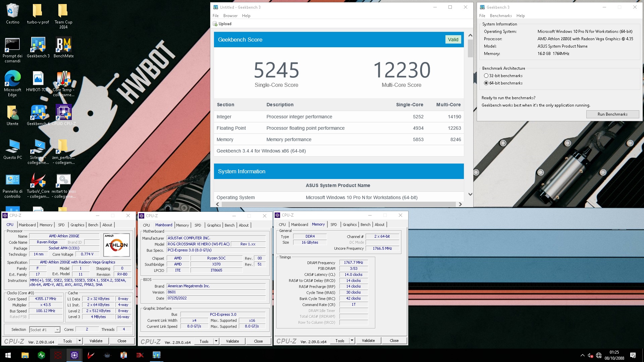Open File Explorer from taskbar
The height and width of the screenshot is (362, 644).
click(x=25, y=355)
